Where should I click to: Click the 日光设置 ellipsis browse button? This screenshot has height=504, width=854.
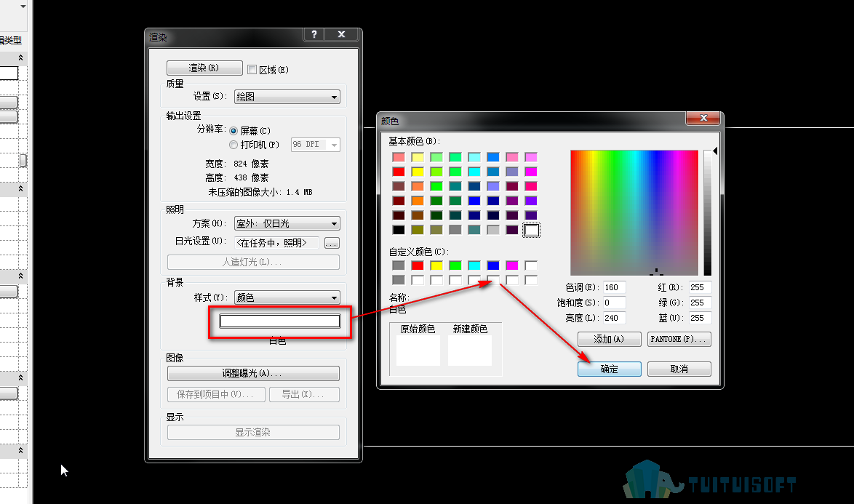click(x=332, y=244)
